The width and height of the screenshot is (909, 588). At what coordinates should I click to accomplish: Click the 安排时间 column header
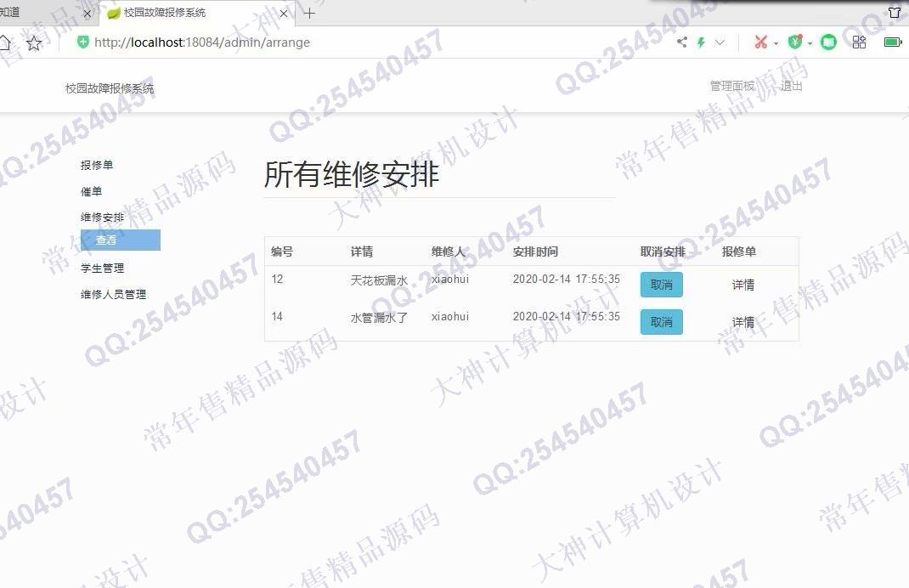(x=535, y=252)
